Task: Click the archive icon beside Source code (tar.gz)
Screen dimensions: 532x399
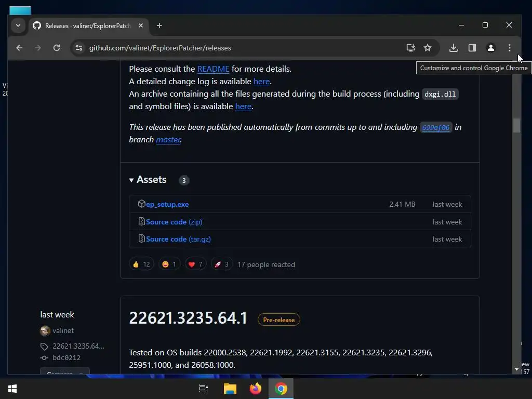Action: click(x=141, y=239)
